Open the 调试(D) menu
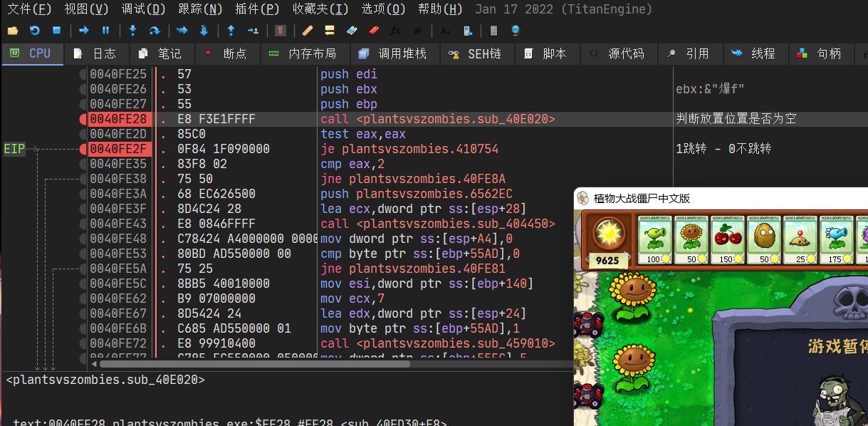Screen dimensions: 868x426 point(143,9)
